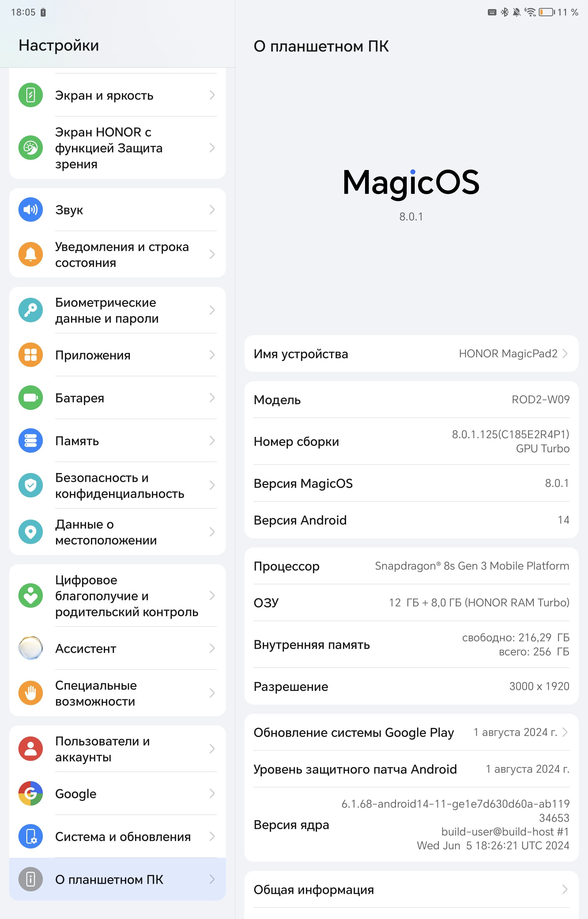Image resolution: width=588 pixels, height=919 pixels.
Task: Tap the orange notifications bell icon
Action: pyautogui.click(x=31, y=254)
